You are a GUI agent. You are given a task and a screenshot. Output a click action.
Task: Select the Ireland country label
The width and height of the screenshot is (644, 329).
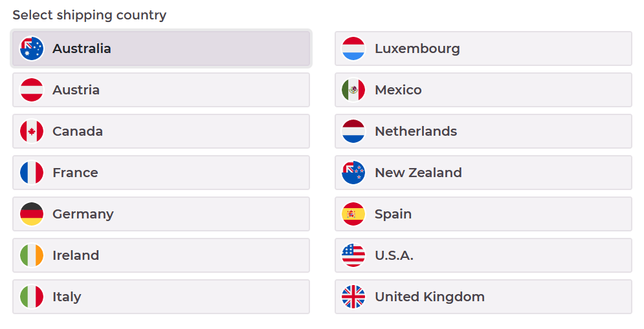click(x=76, y=255)
